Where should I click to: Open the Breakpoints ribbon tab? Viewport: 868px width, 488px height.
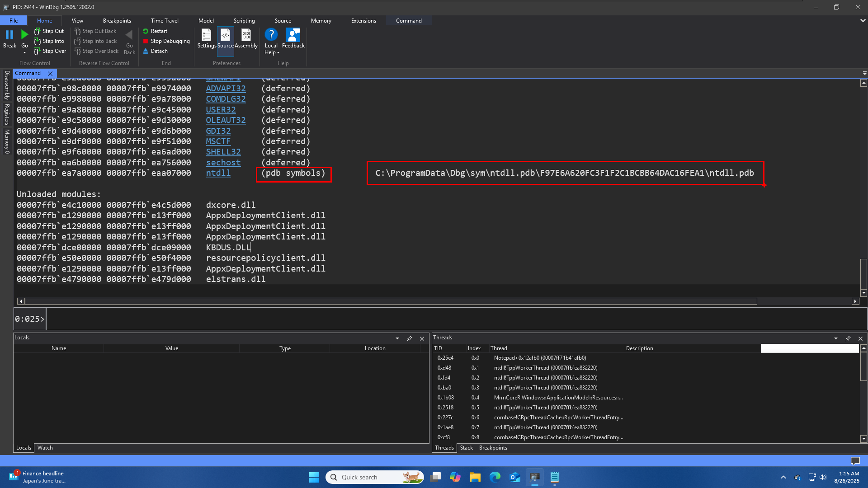[x=117, y=21]
